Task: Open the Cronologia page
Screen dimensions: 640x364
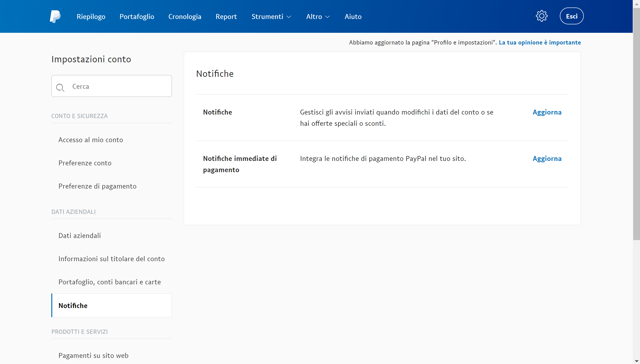Action: (x=185, y=16)
